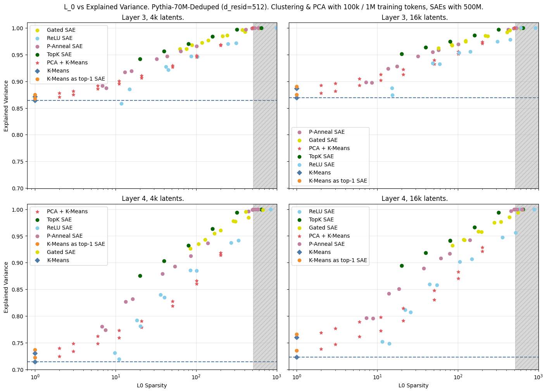Click the "Layer 3, 4k latents." subplot title
547x392 pixels.
(x=152, y=17)
